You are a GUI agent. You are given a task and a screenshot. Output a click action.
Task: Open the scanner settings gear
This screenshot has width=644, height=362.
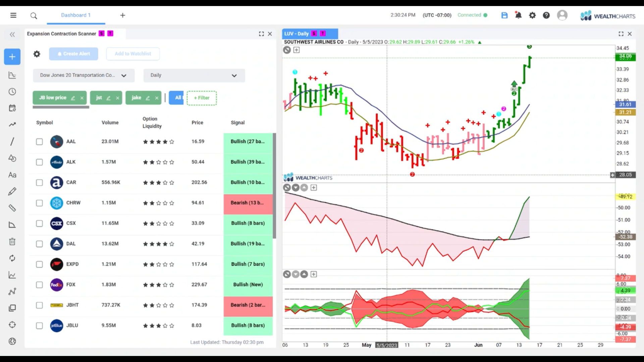point(37,54)
